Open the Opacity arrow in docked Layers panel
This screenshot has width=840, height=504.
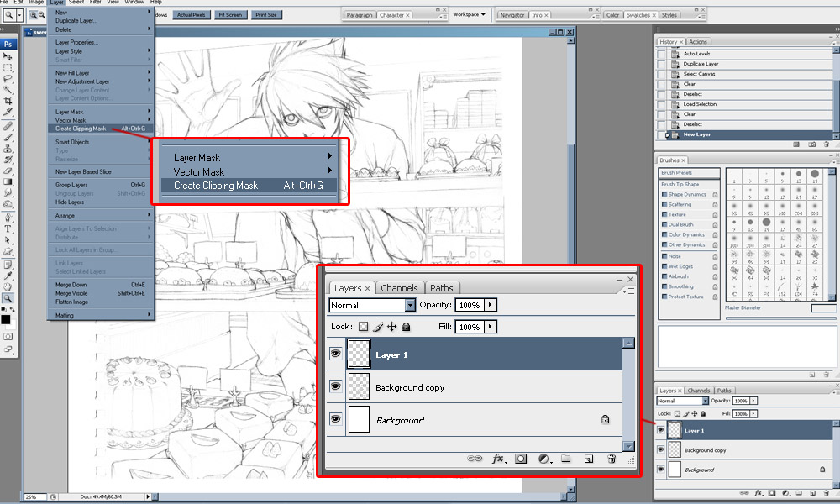pyautogui.click(x=753, y=401)
